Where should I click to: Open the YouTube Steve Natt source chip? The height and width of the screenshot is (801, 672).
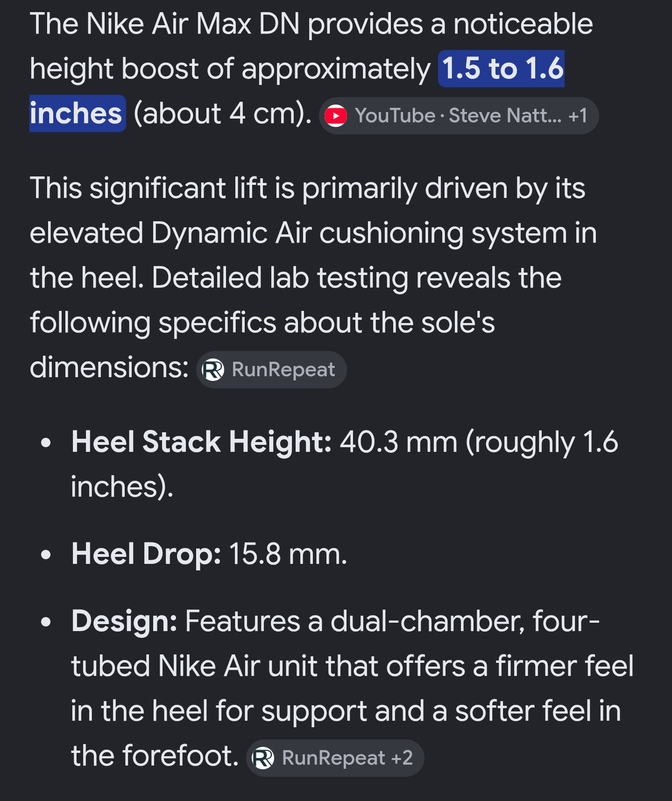click(x=459, y=116)
